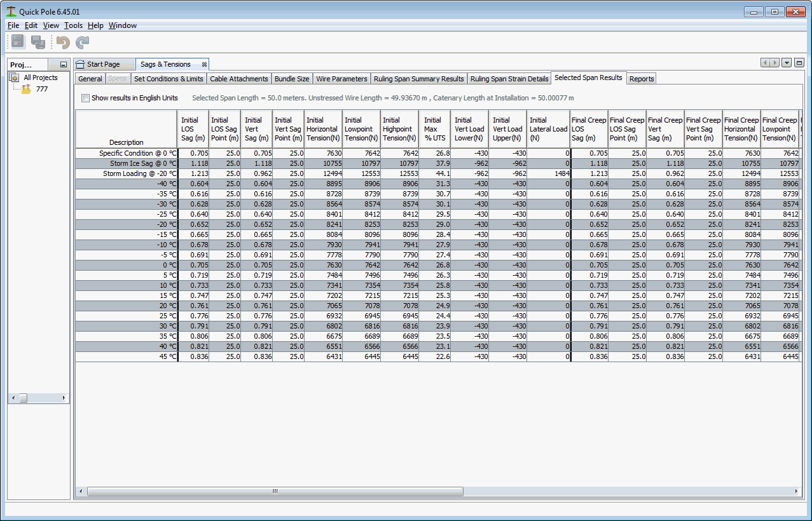Viewport: 812px width, 521px height.
Task: Switch to the General tab
Action: point(90,79)
